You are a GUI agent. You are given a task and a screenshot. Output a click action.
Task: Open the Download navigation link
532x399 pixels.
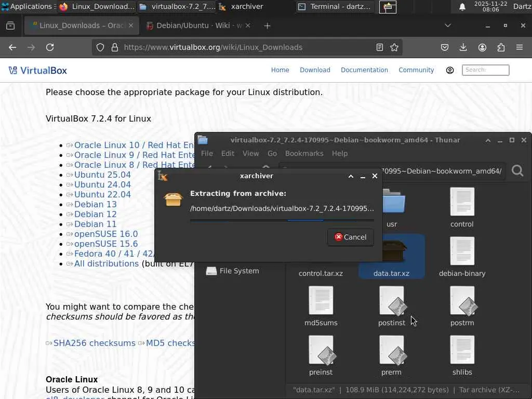click(x=315, y=70)
